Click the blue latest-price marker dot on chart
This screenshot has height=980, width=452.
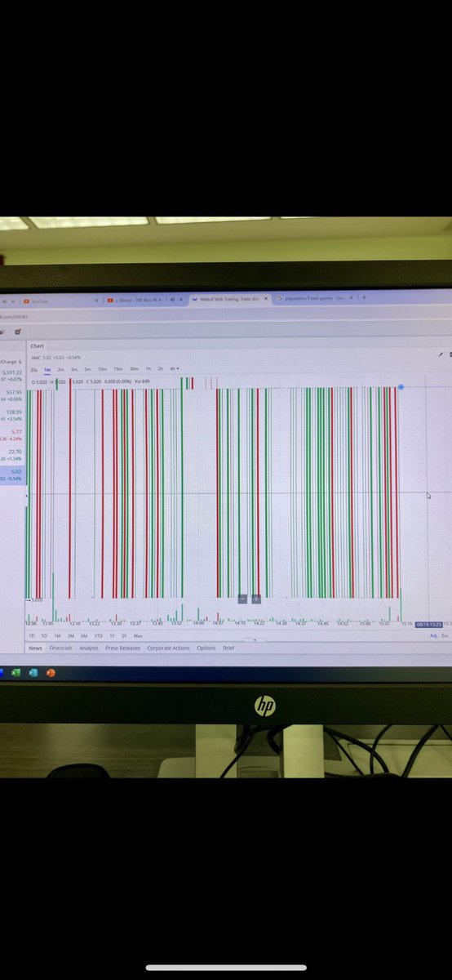point(401,387)
